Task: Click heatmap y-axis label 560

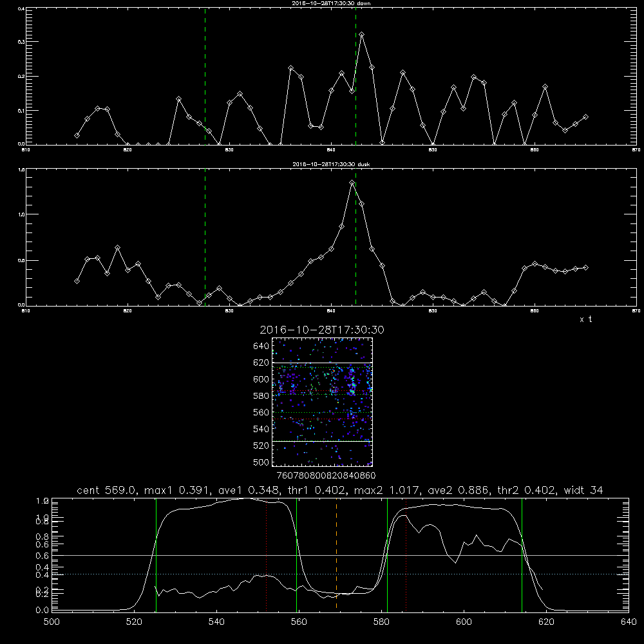Action: [261, 412]
